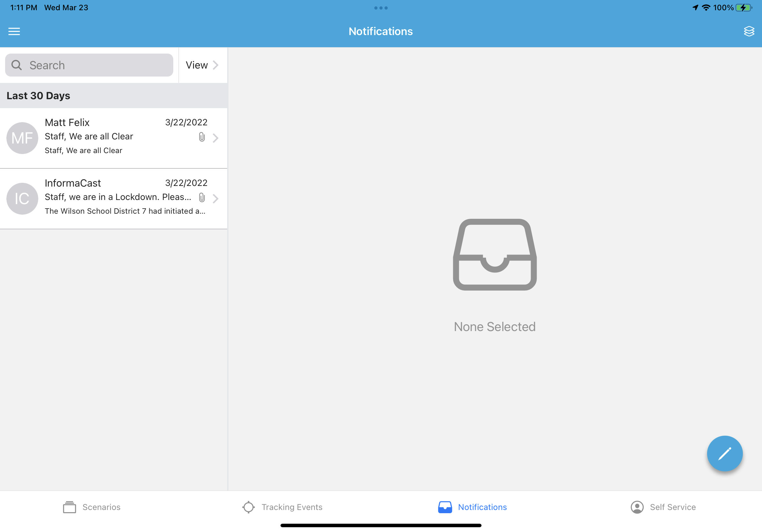762x532 pixels.
Task: Click the search magnifier icon
Action: coord(17,65)
